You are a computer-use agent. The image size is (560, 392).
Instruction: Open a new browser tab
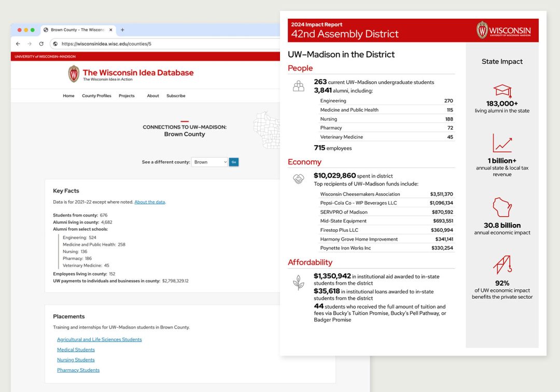(x=122, y=30)
